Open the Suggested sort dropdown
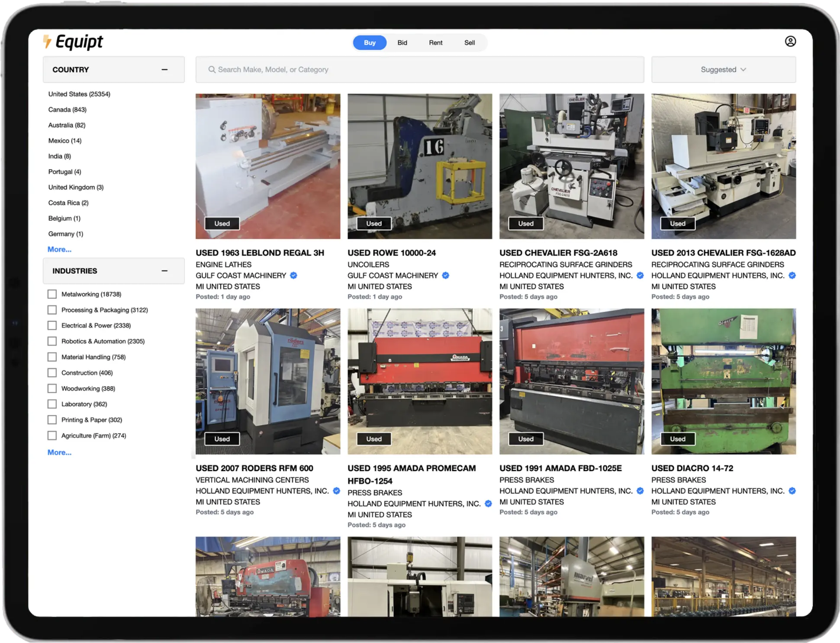 [x=723, y=70]
